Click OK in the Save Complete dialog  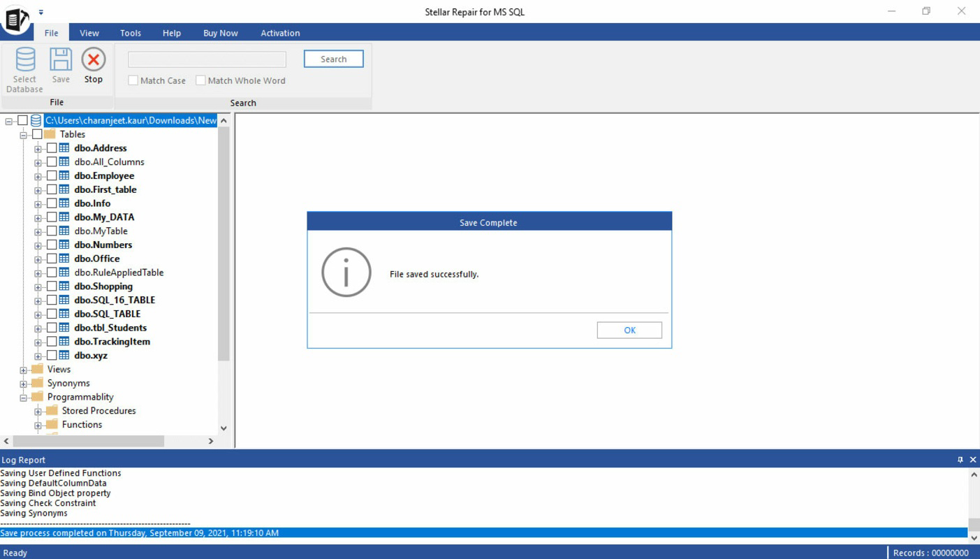[x=629, y=330]
